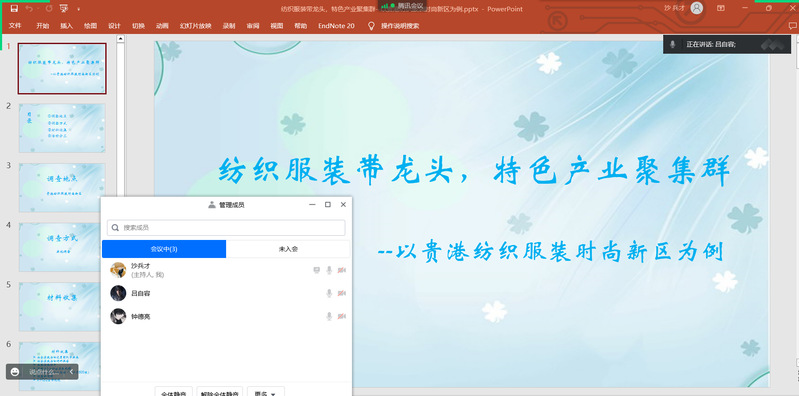Click the emoji smiley in chat bar

[x=15, y=372]
